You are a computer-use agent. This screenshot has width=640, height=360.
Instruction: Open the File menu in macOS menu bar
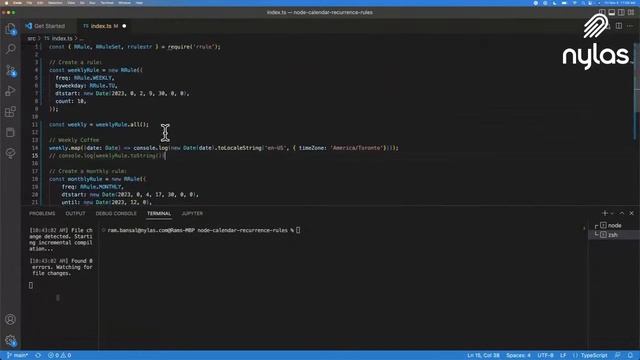[29, 2]
